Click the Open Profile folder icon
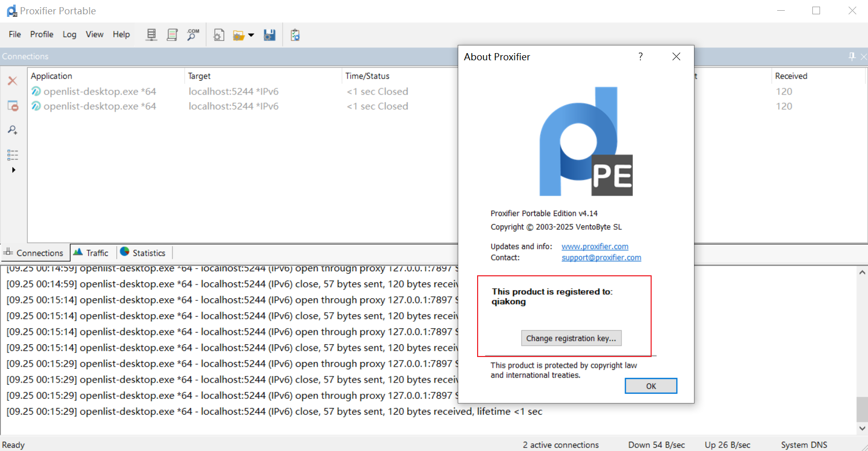Viewport: 868px width, 451px height. [238, 35]
